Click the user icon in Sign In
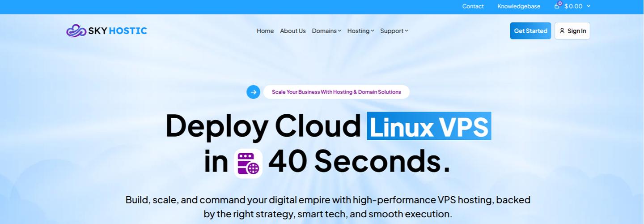 tap(562, 30)
